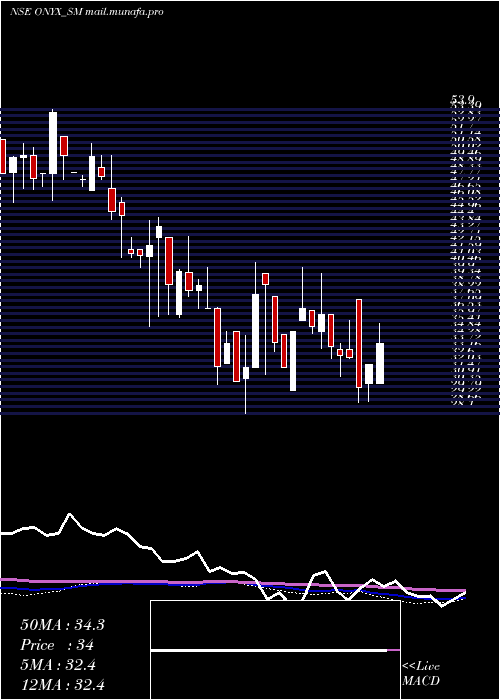The width and height of the screenshot is (500, 700).
Task: Click the last white candlestick on the right
Action: (380, 363)
